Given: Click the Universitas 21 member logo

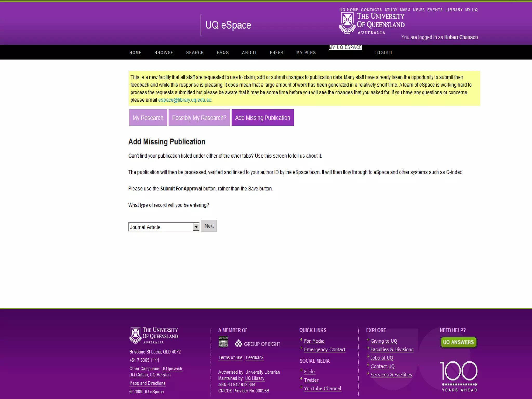Looking at the screenshot, I should click(x=223, y=342).
